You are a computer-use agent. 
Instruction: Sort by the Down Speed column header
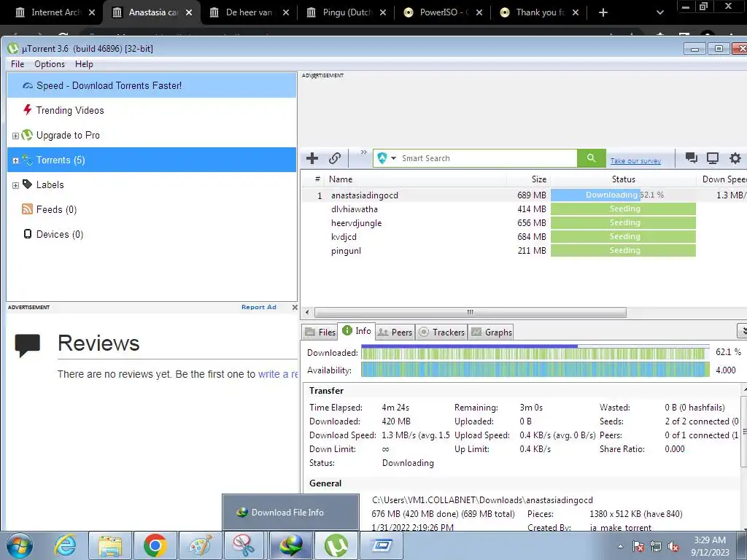(x=721, y=179)
